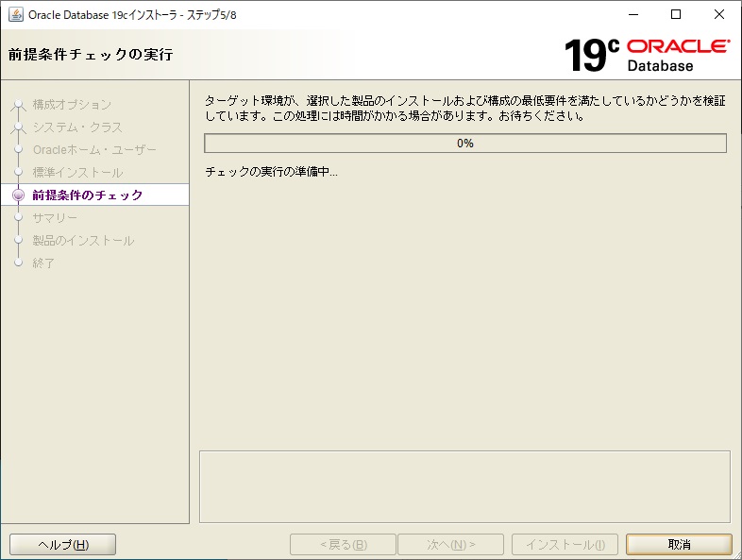This screenshot has width=742, height=560.
Task: Click the 次へ(N) next button
Action: 451,544
